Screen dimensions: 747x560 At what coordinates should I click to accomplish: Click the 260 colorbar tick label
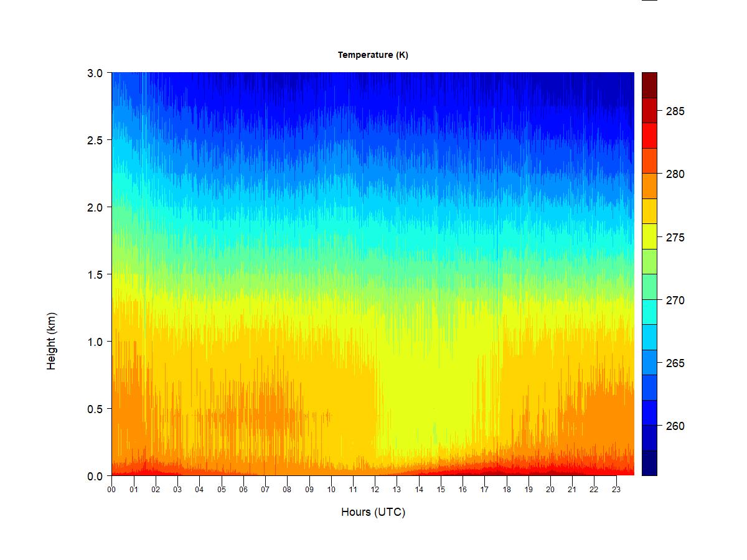[675, 426]
